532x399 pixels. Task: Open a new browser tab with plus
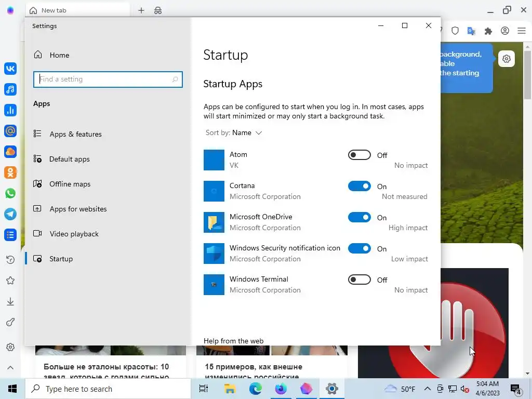141,10
